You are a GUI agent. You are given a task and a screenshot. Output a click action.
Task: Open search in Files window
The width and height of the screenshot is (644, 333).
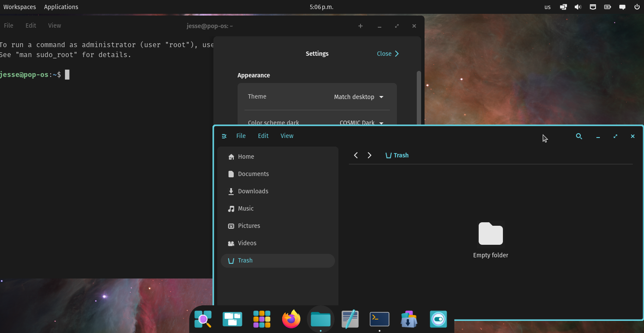[579, 136]
